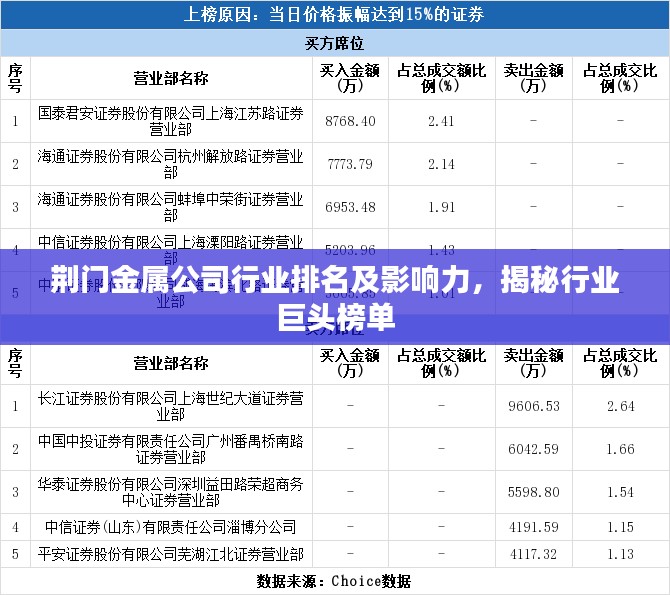Click the '数据来源：Choice数据' footer
Viewport: 670px width, 595px height.
pos(334,581)
